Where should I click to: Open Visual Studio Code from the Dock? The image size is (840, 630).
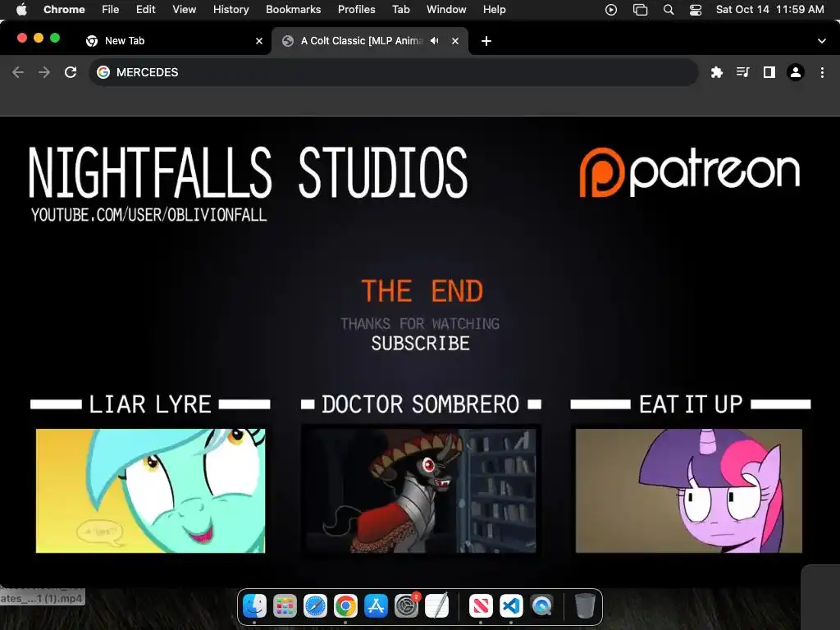[x=511, y=606]
